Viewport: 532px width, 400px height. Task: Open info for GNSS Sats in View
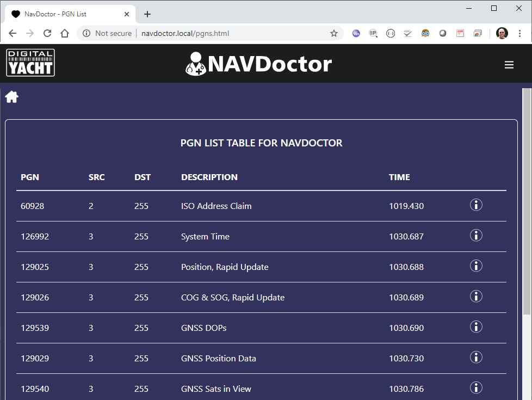click(x=476, y=387)
